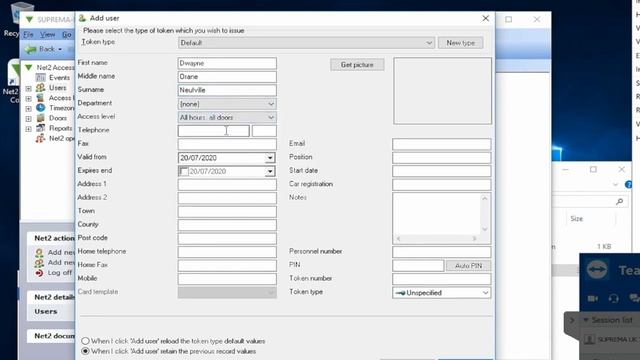Screen dimensions: 640x360
Task: Open the Valid from date picker arrow
Action: point(270,158)
